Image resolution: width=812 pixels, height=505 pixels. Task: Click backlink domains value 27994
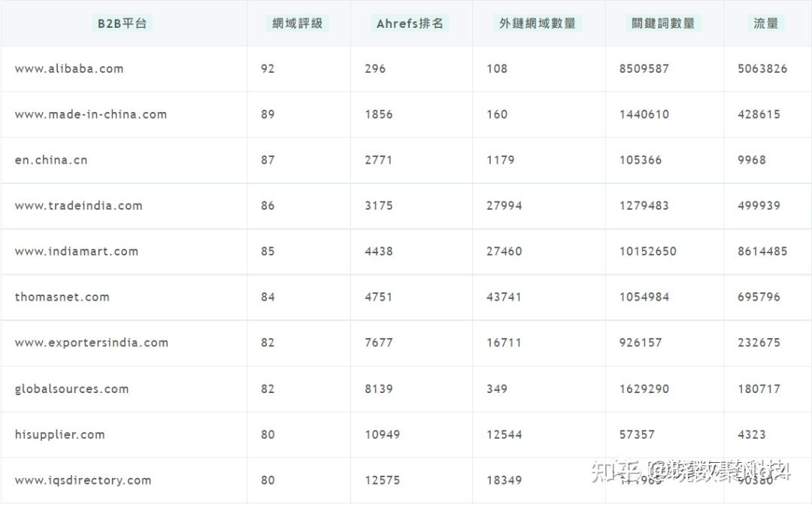pos(504,205)
